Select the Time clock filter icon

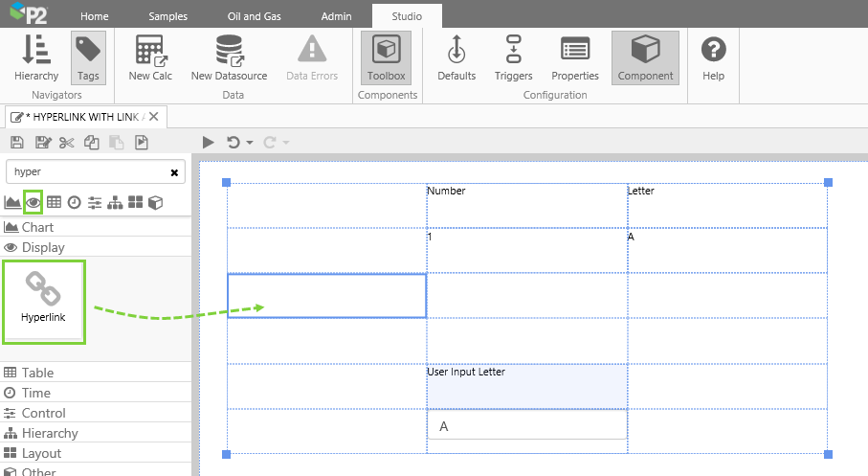pyautogui.click(x=74, y=202)
